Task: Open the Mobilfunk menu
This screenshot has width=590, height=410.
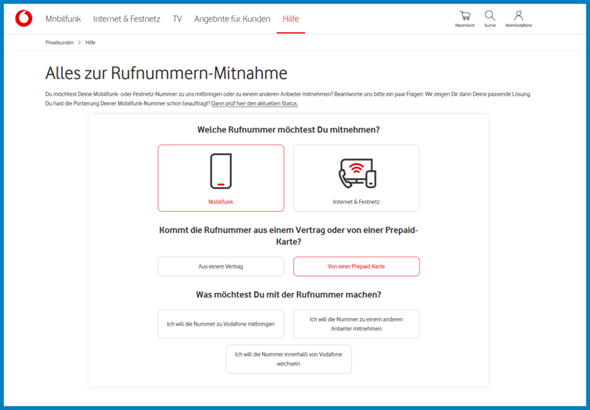Action: tap(63, 19)
